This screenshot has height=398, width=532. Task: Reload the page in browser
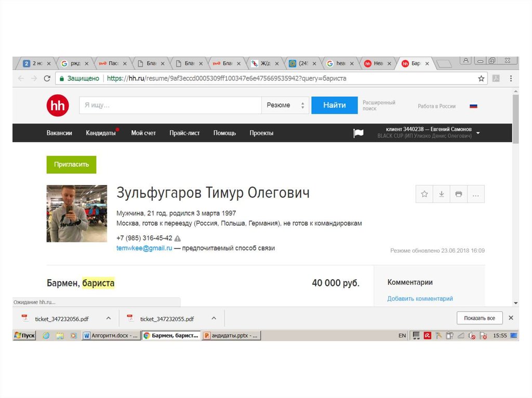pyautogui.click(x=47, y=78)
